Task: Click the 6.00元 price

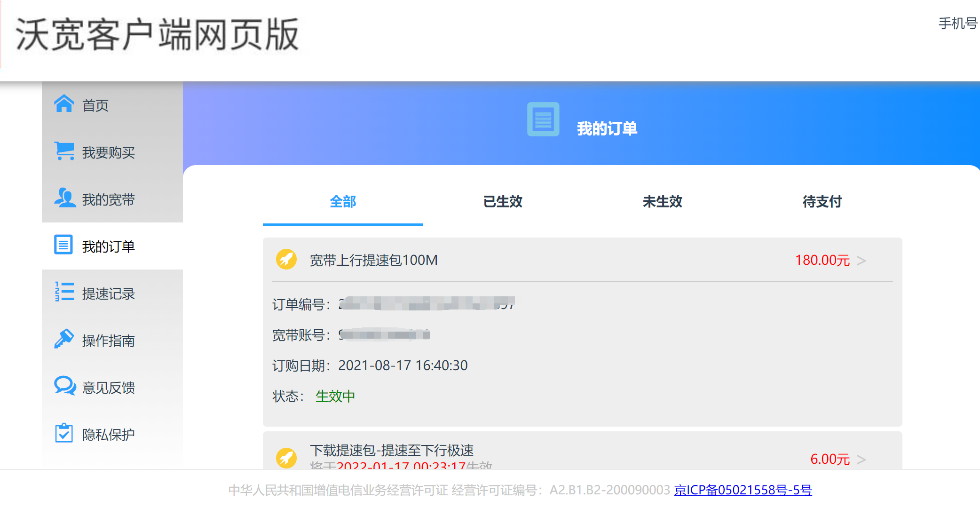Action: (x=830, y=459)
